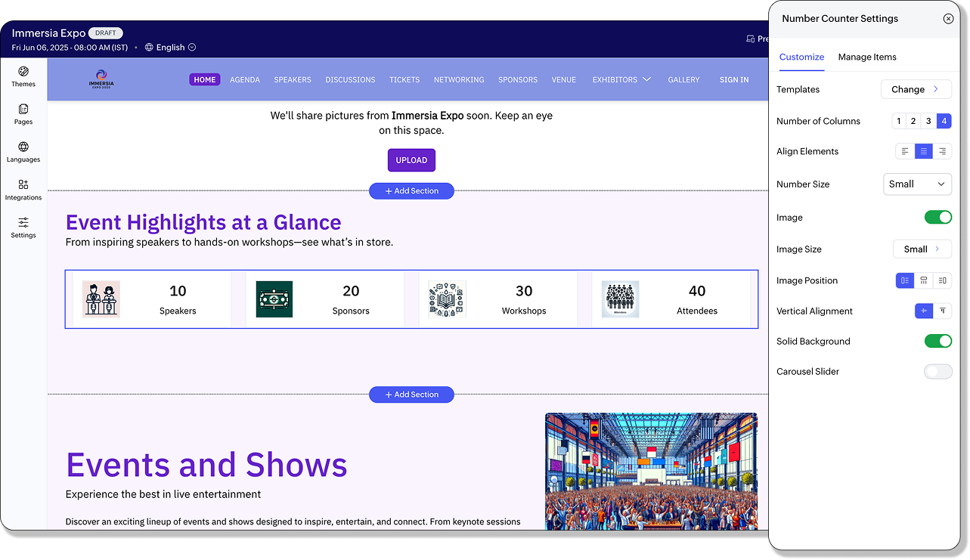Set vertical alignment to top

[x=943, y=311]
